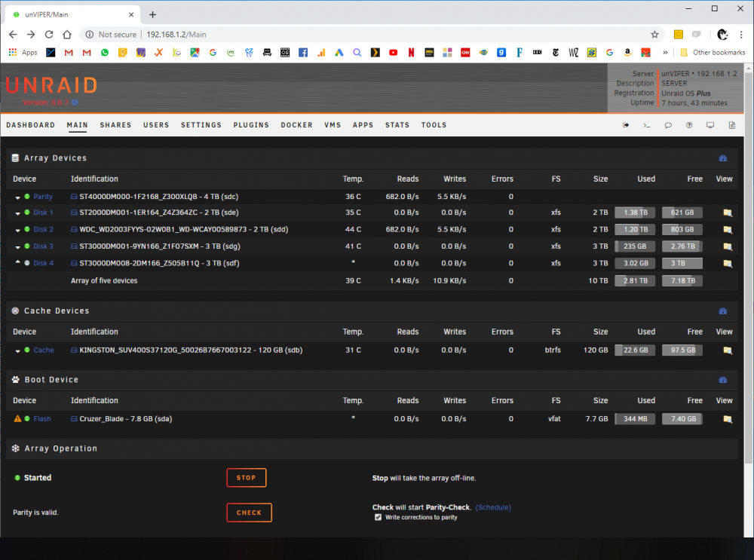Open the logout icon in Unraid header
754x560 pixels.
[x=626, y=125]
